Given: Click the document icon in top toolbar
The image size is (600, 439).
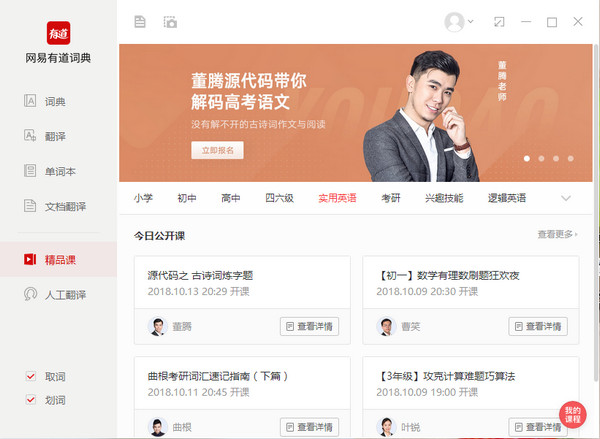Looking at the screenshot, I should (140, 21).
